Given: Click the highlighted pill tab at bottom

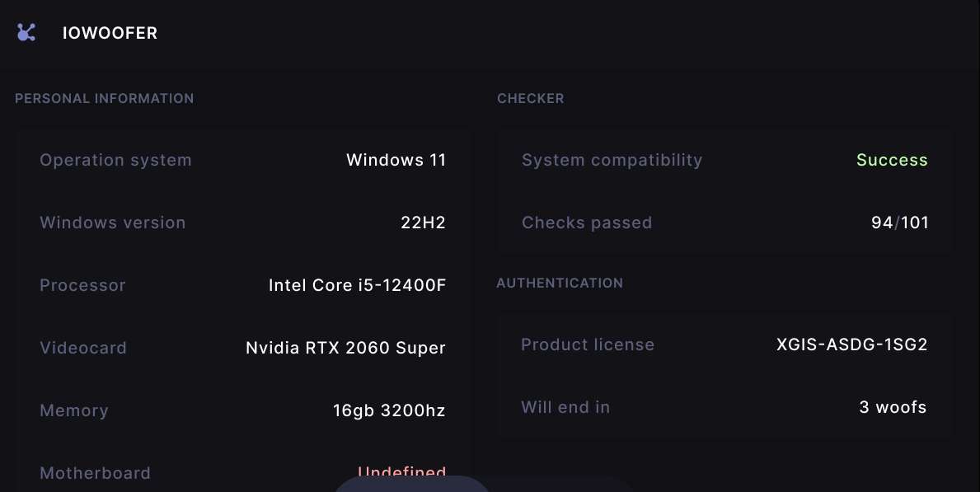Looking at the screenshot, I should point(411,485).
